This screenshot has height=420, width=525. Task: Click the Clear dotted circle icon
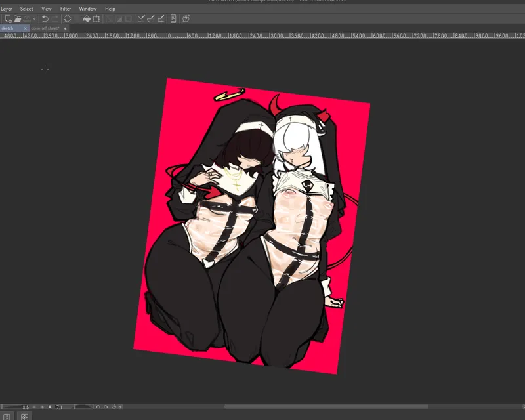[x=68, y=19]
